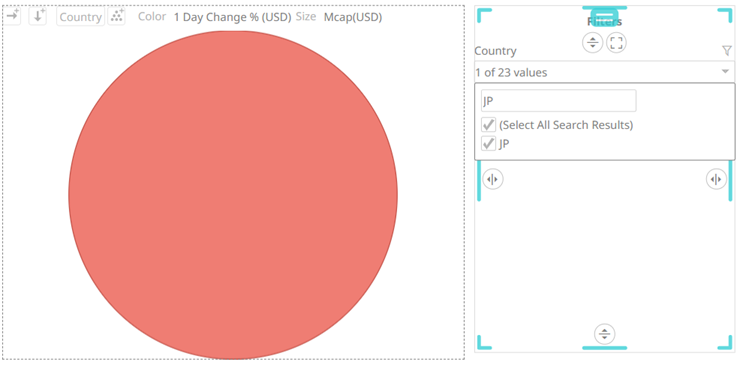Open the 1 of 23 values selector
This screenshot has width=743, height=365.
tap(604, 73)
